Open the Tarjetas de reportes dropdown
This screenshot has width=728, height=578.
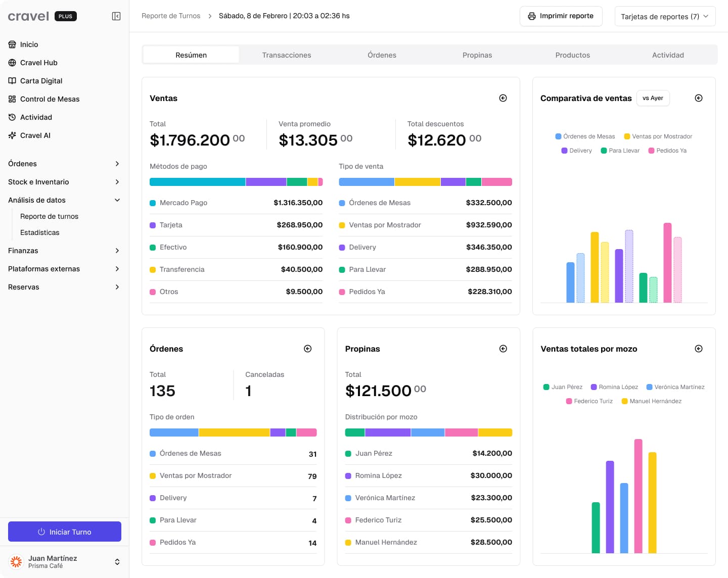click(665, 16)
